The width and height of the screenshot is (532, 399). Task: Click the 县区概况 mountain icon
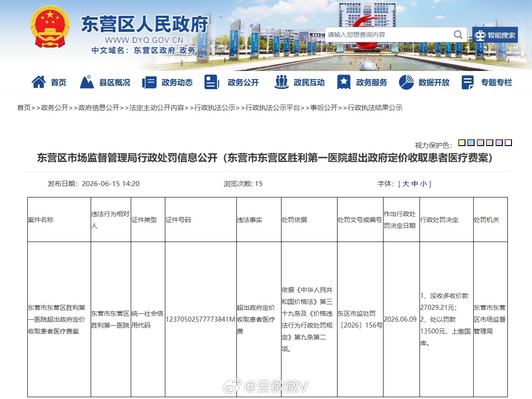pyautogui.click(x=87, y=82)
